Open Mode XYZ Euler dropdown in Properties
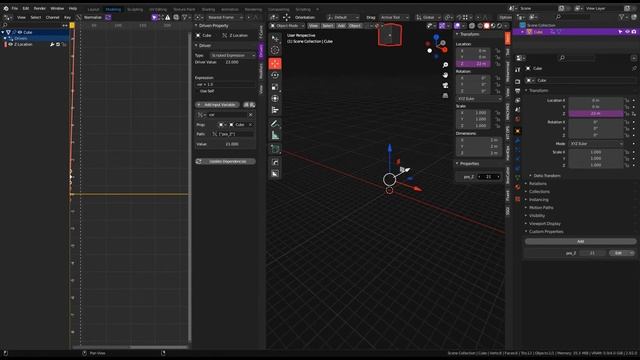Screen dimensions: 640x360 [596, 144]
